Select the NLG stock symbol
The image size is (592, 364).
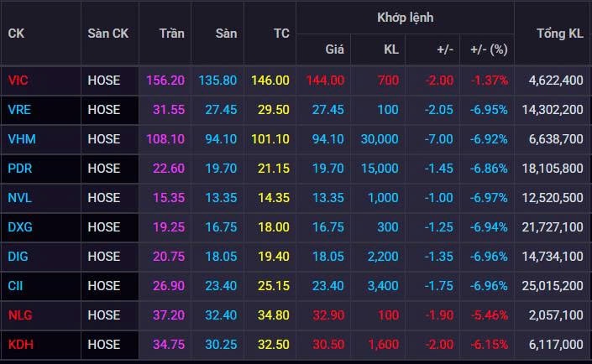coord(19,315)
